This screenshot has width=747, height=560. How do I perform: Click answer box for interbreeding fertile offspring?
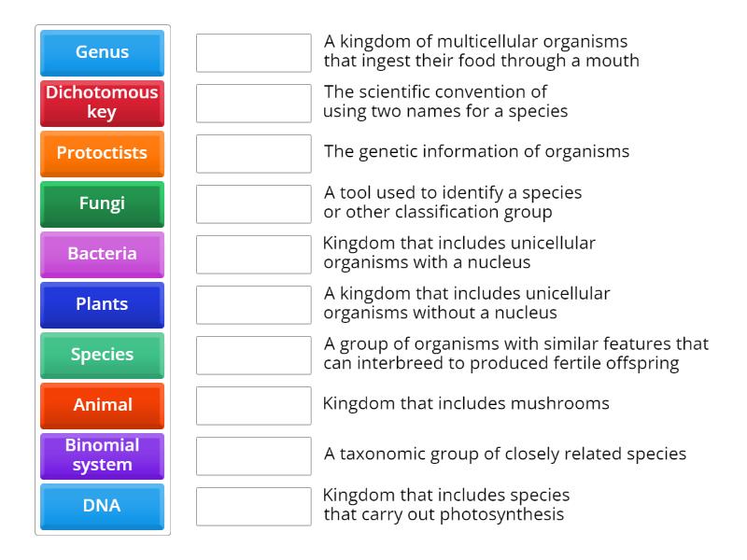[x=254, y=356]
